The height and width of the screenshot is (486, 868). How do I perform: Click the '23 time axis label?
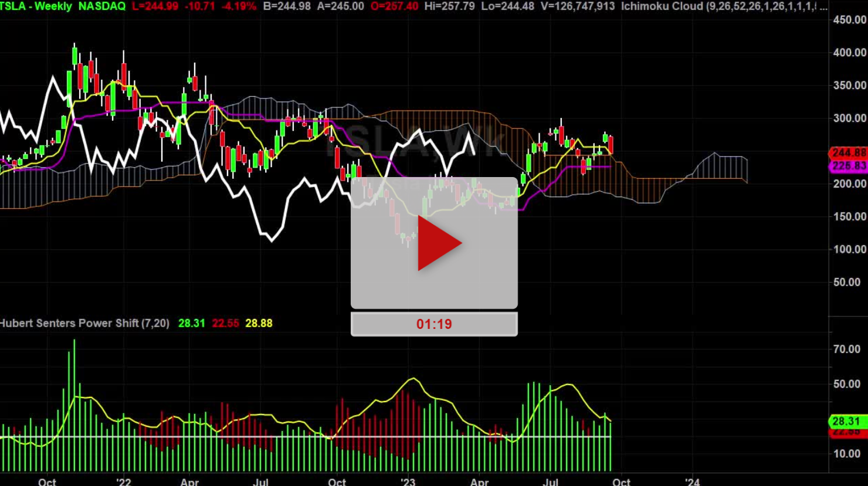[x=408, y=481]
